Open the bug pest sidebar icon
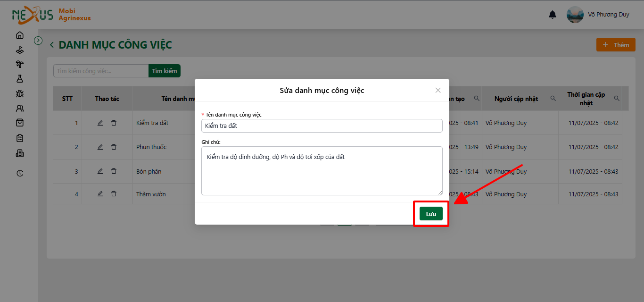The image size is (644, 302). [x=19, y=93]
